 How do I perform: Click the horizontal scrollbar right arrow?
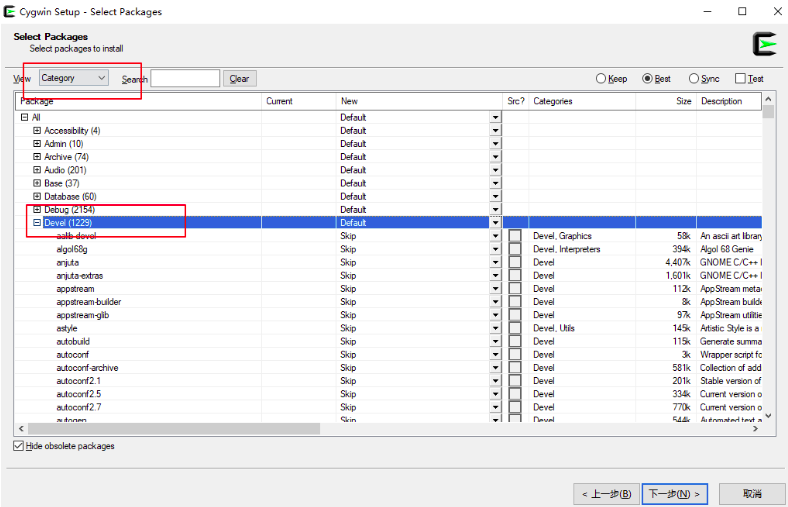coord(755,429)
